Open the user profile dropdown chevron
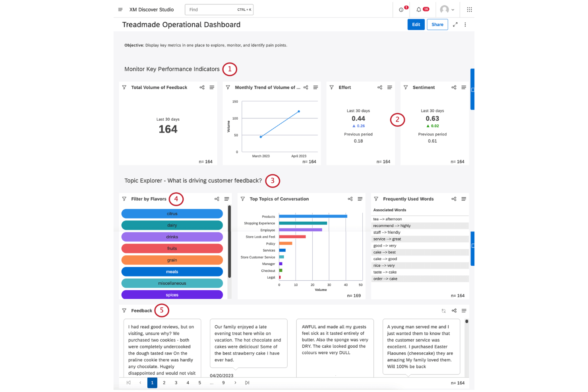 click(x=453, y=9)
